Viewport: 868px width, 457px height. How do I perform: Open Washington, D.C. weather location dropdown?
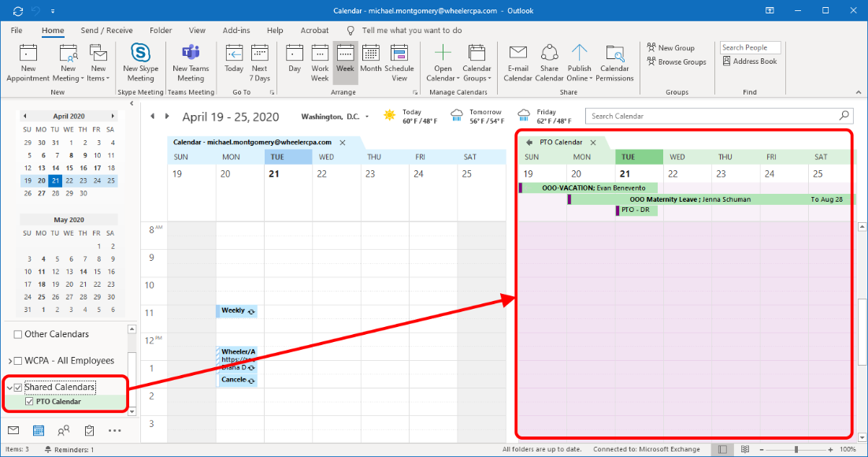(x=367, y=117)
